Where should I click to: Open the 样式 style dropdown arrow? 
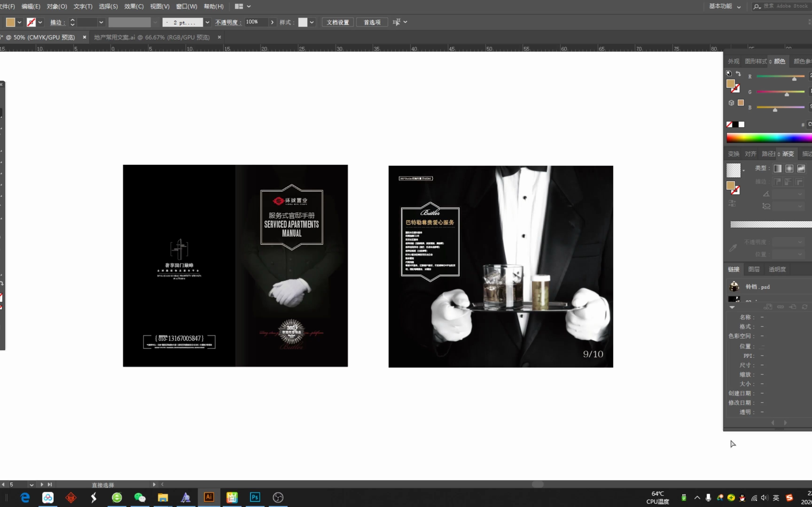click(312, 23)
